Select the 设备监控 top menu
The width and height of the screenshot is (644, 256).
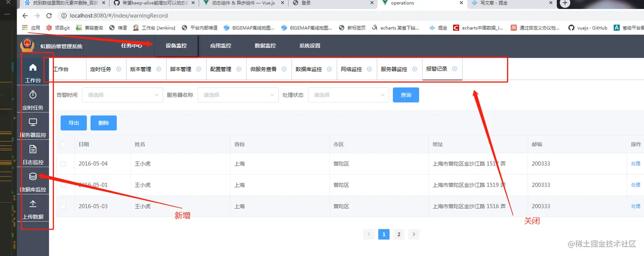pyautogui.click(x=176, y=46)
